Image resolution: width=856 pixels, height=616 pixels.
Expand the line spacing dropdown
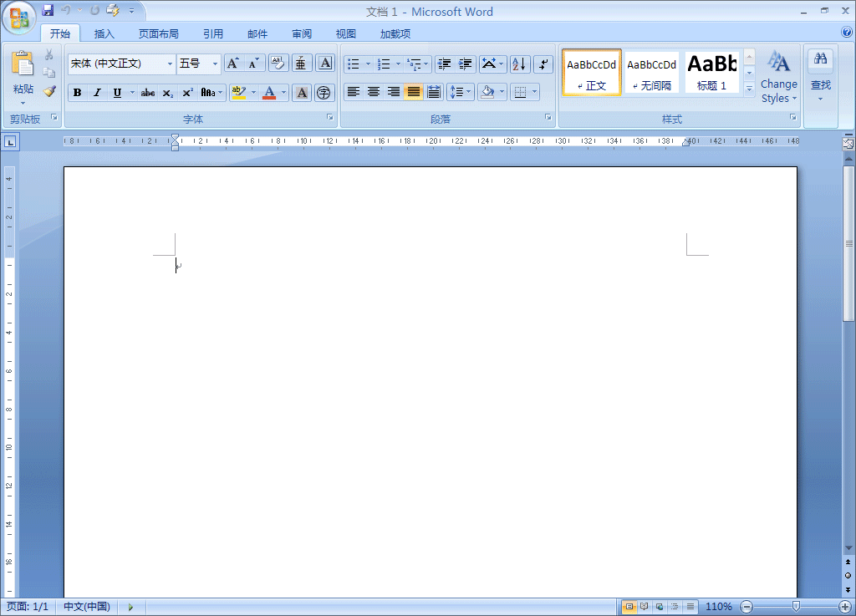pyautogui.click(x=468, y=92)
